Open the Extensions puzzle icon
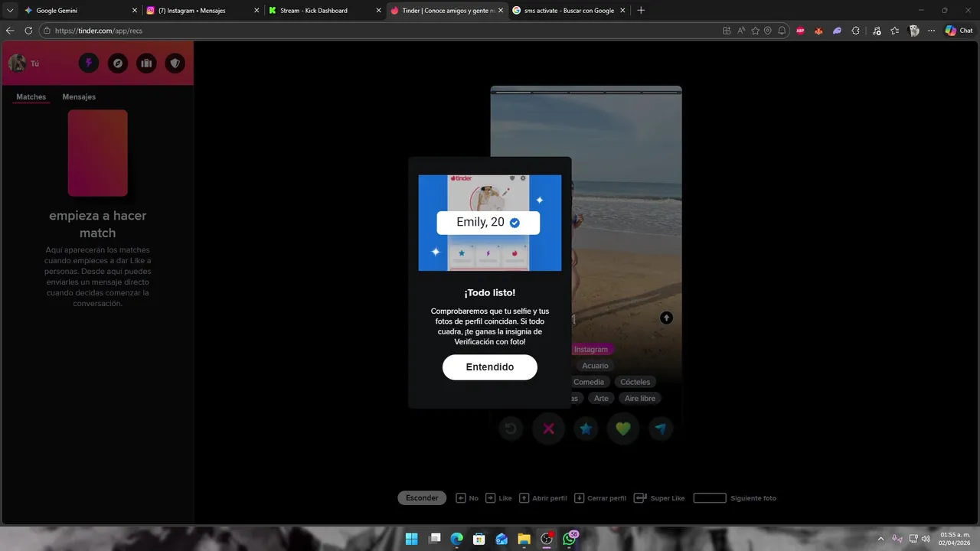This screenshot has height=551, width=980. coord(856,31)
